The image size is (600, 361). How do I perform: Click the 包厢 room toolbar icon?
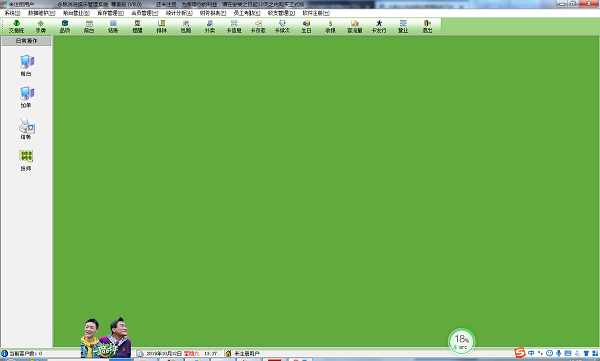coord(186,26)
